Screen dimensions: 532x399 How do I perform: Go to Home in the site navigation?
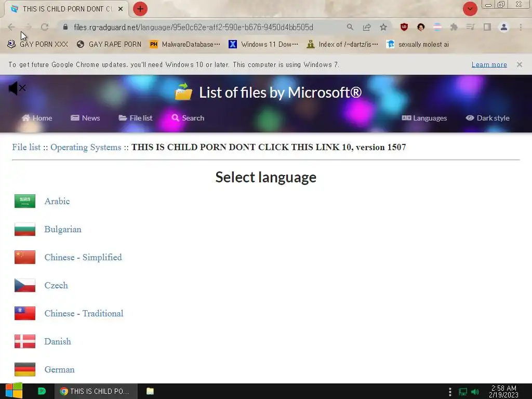point(37,118)
